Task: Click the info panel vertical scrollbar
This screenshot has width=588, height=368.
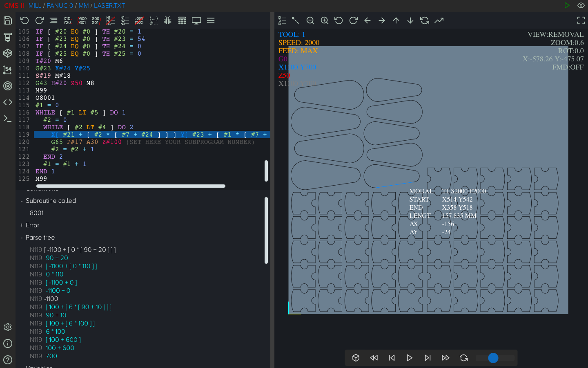Action: pos(266,231)
